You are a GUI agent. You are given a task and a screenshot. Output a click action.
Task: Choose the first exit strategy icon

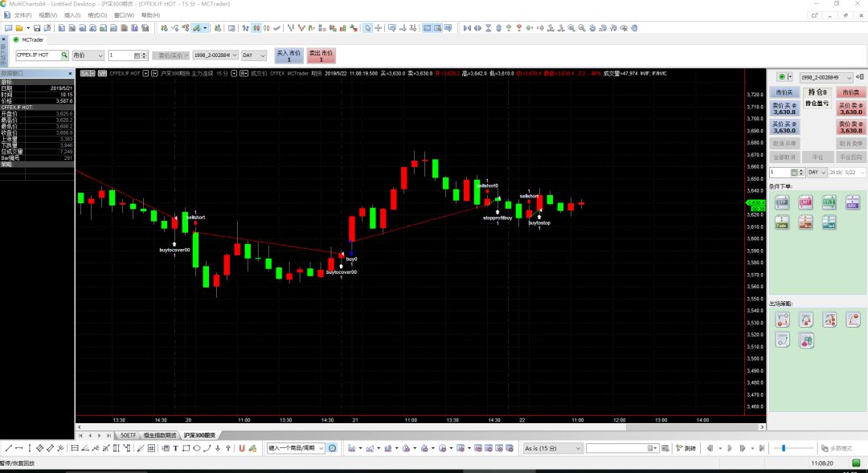[x=782, y=320]
